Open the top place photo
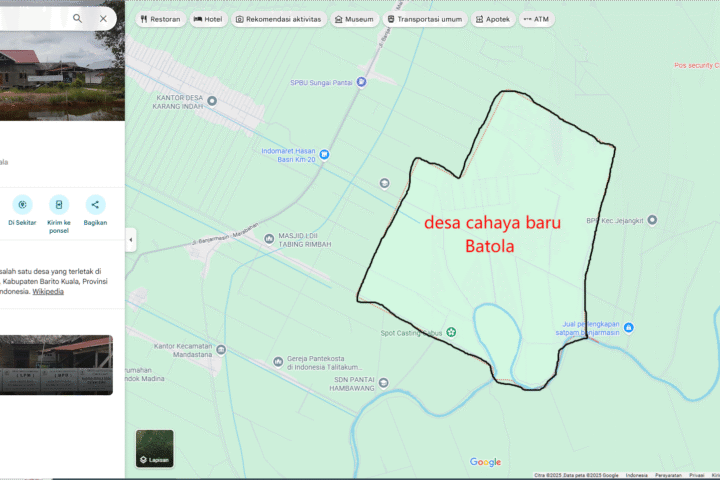 coord(62,76)
